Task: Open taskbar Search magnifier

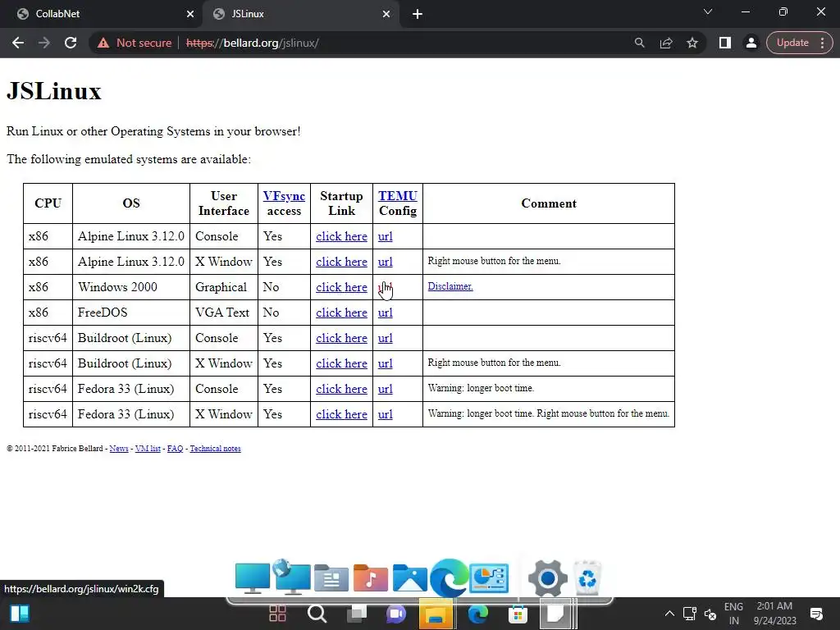Action: [x=317, y=614]
